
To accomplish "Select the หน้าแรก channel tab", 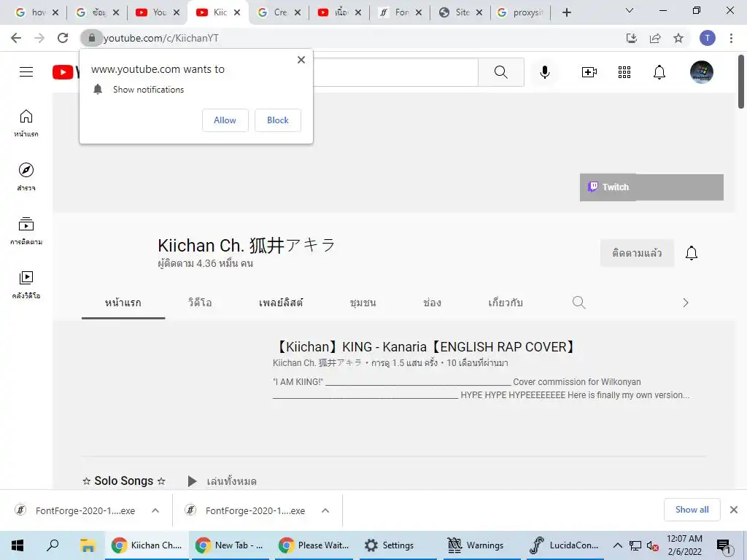I will (x=123, y=303).
